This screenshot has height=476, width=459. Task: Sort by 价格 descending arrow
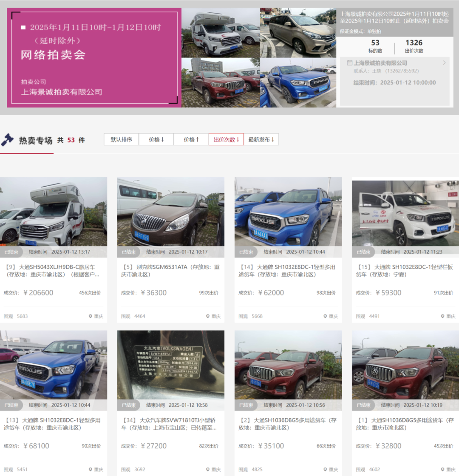click(x=156, y=139)
